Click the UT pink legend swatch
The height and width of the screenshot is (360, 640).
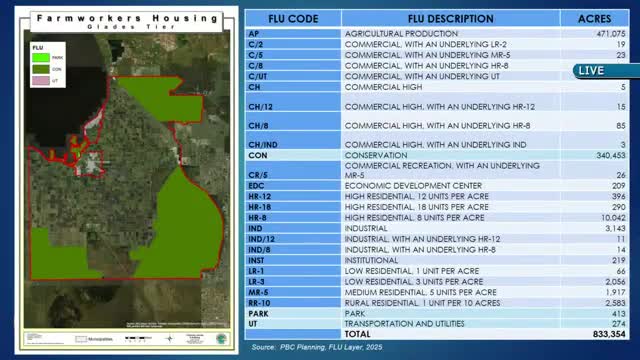point(41,80)
